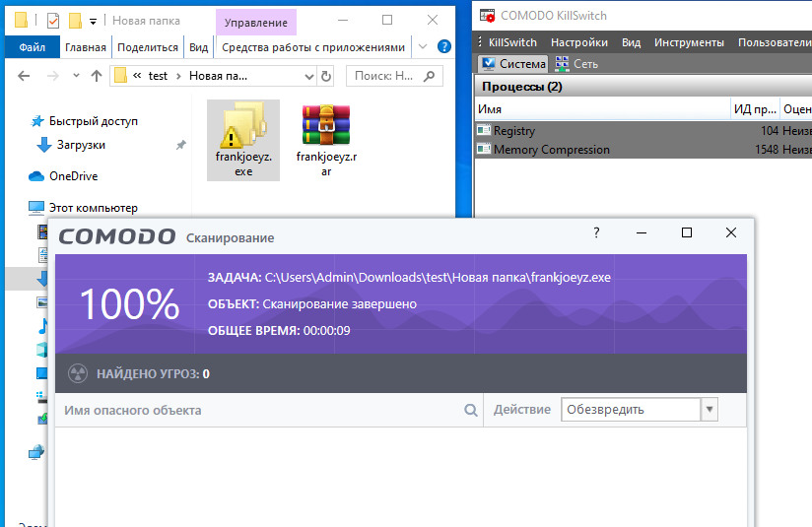Click the 100% scan progress indicator
The image size is (812, 527).
coord(129,303)
